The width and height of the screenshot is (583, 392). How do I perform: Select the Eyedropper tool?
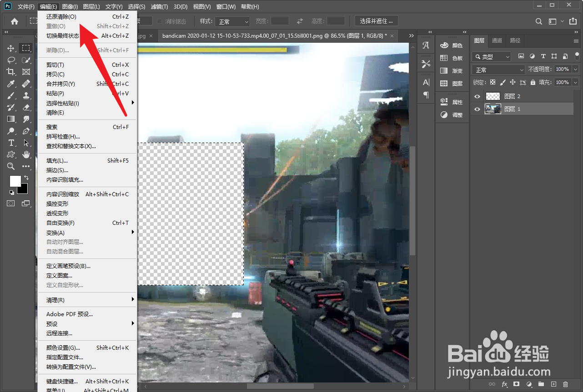(11, 84)
